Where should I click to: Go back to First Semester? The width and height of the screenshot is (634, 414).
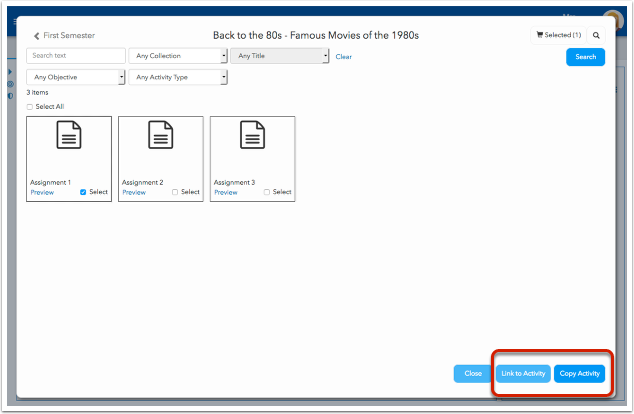pos(65,35)
